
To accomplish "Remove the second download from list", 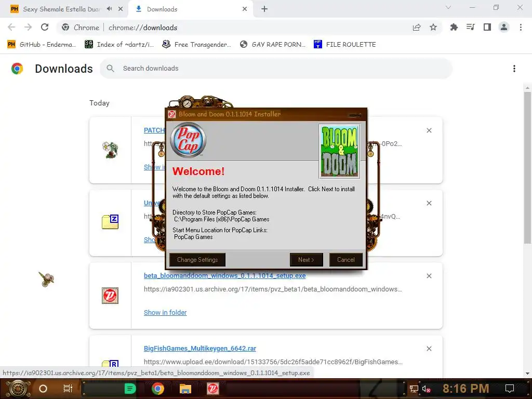I will 429,203.
